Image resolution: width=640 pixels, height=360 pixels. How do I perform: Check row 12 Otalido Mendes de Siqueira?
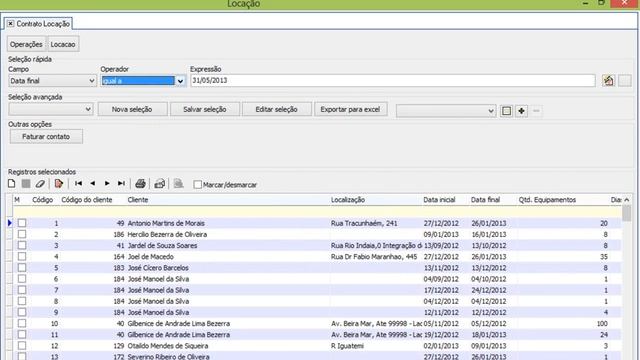22,345
